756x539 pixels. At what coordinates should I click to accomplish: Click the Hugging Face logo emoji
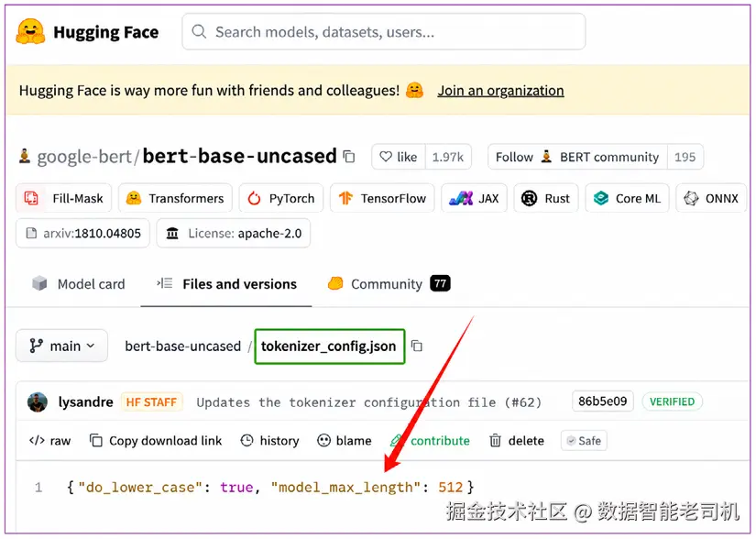[30, 32]
